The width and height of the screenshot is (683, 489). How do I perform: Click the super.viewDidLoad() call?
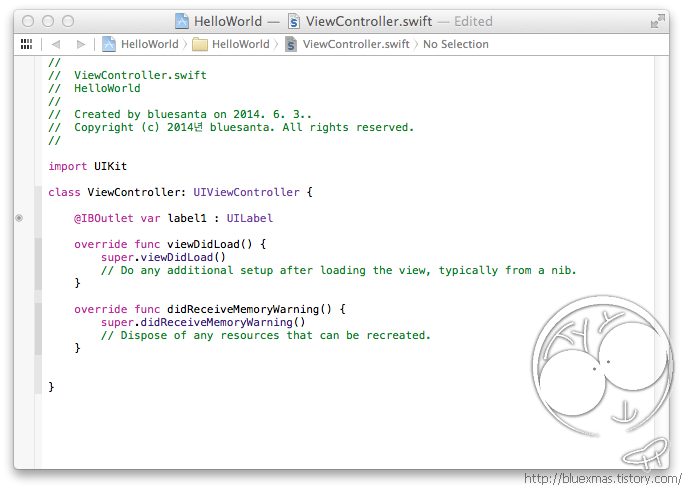pos(163,257)
